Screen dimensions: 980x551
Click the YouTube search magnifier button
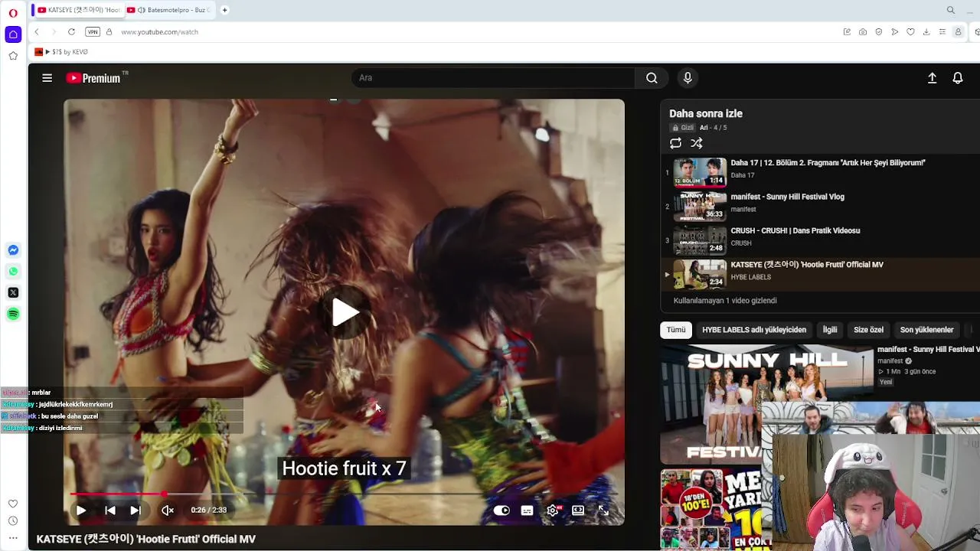click(x=652, y=77)
